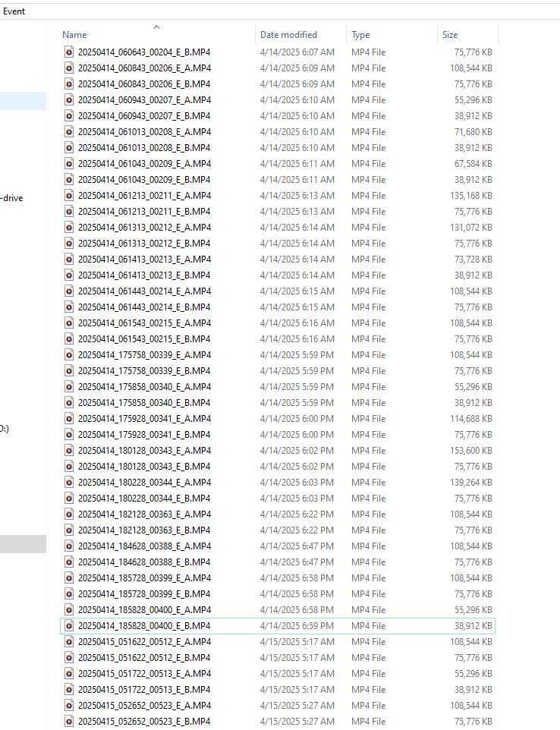Click the file icon of 20250415_052652_00523_E_A.MP4
560x730 pixels.
click(x=69, y=705)
